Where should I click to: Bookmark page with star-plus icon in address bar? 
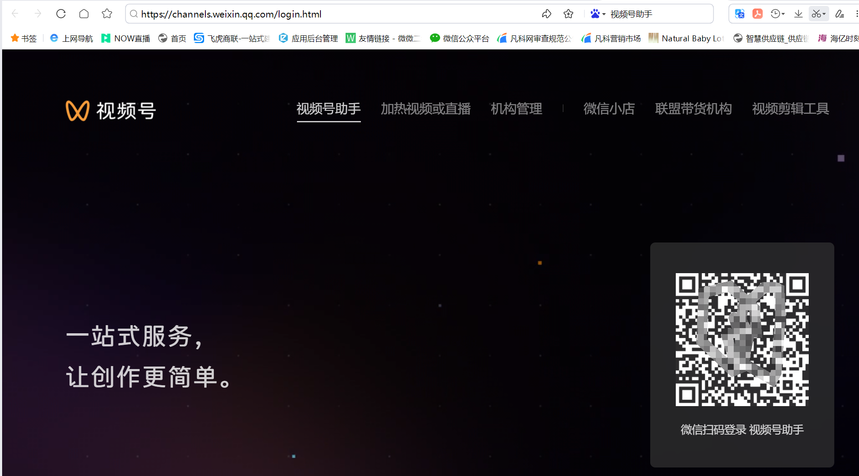(568, 14)
